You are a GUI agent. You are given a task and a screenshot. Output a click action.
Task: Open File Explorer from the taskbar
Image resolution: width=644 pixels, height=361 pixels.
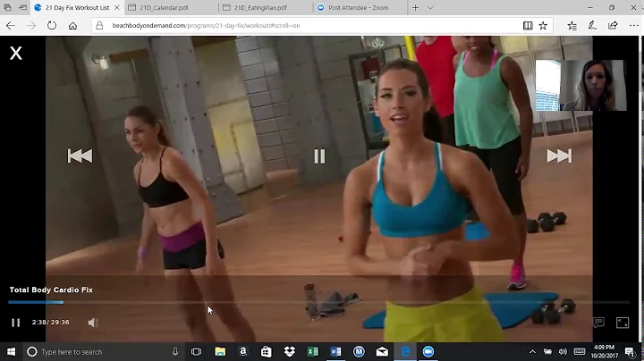tap(220, 351)
